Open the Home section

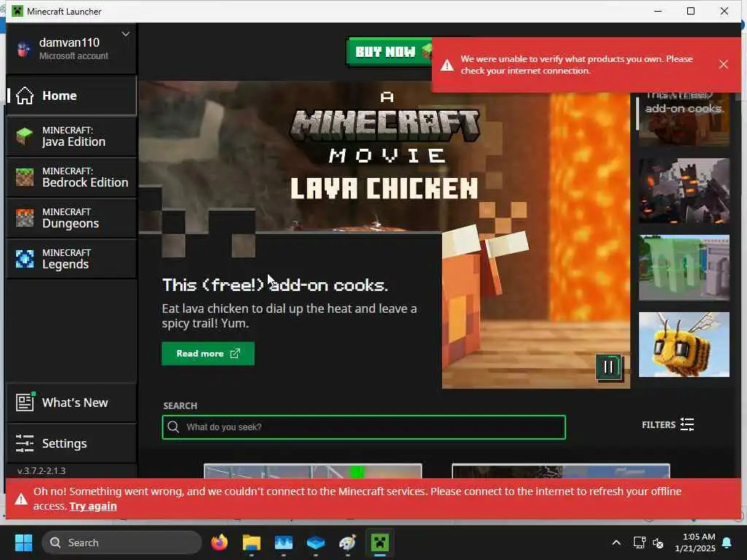71,96
